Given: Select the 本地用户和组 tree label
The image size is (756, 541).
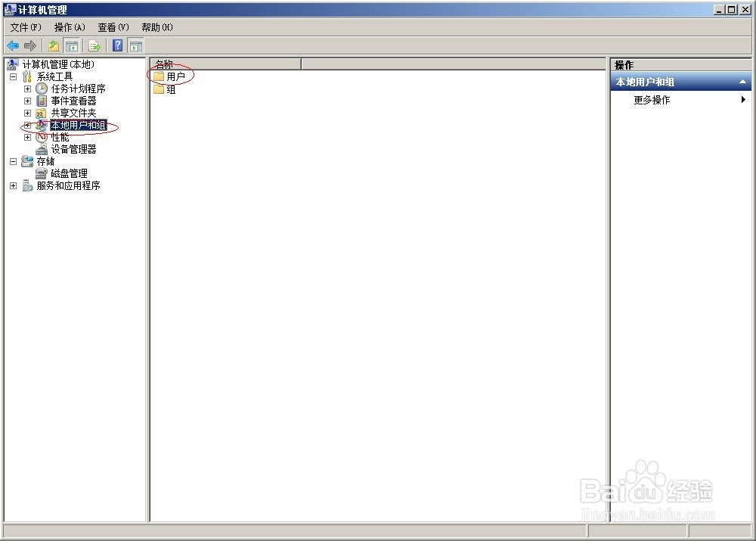Looking at the screenshot, I should [x=78, y=125].
